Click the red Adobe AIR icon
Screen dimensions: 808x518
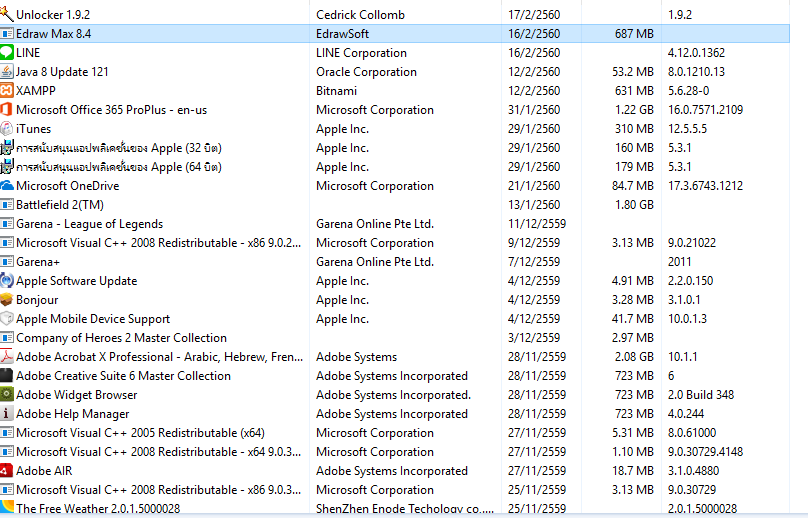[7, 471]
